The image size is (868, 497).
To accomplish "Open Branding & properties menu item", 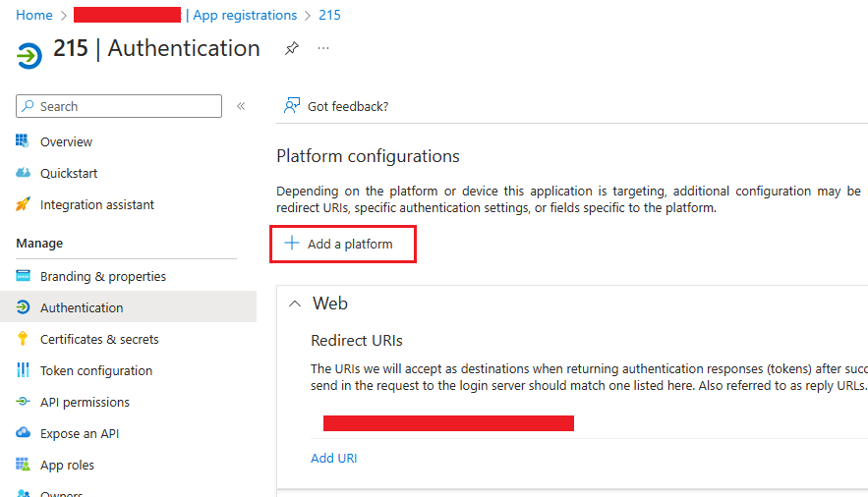I will [x=103, y=276].
